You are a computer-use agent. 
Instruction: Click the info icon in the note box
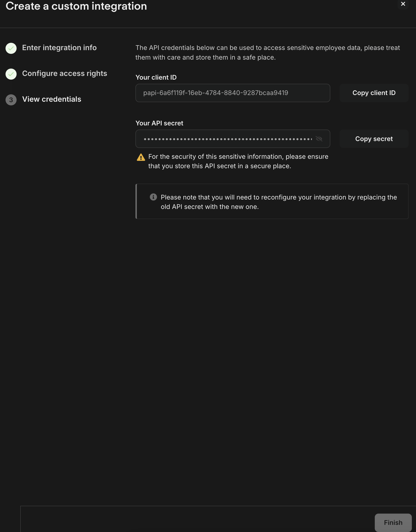[153, 197]
